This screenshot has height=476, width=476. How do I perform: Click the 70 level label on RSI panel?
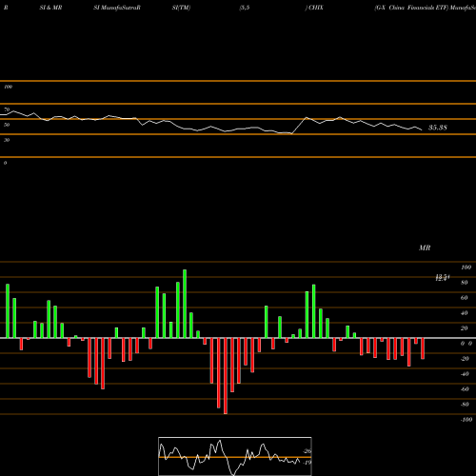7,109
